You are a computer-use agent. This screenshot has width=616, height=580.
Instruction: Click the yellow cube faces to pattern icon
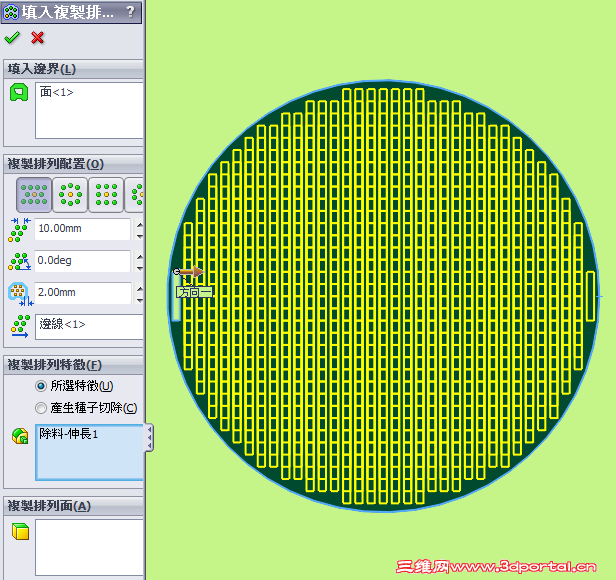tap(20, 531)
